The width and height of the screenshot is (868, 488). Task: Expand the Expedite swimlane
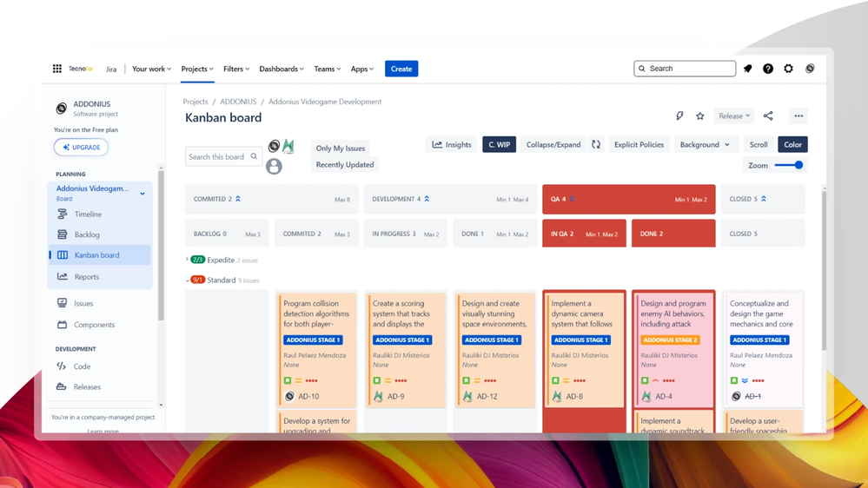pyautogui.click(x=187, y=260)
